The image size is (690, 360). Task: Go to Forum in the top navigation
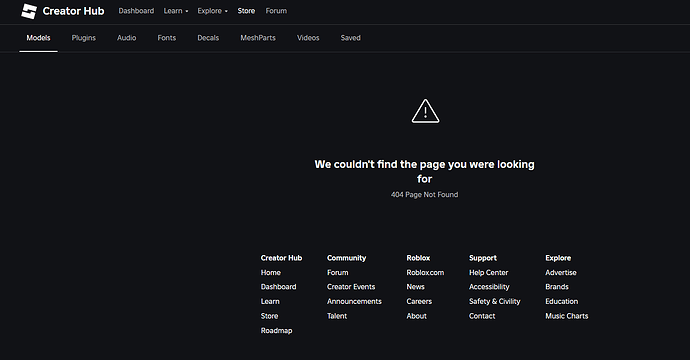click(276, 11)
